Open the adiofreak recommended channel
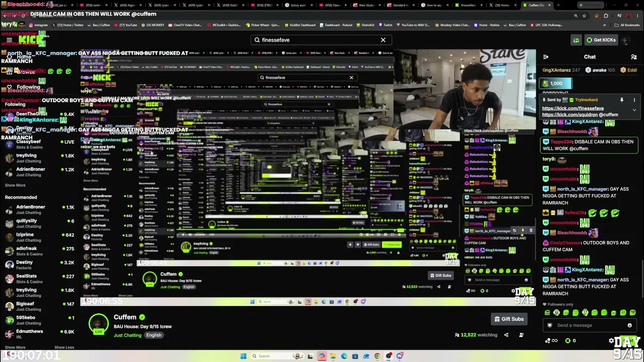The image size is (644, 362). pos(39,251)
